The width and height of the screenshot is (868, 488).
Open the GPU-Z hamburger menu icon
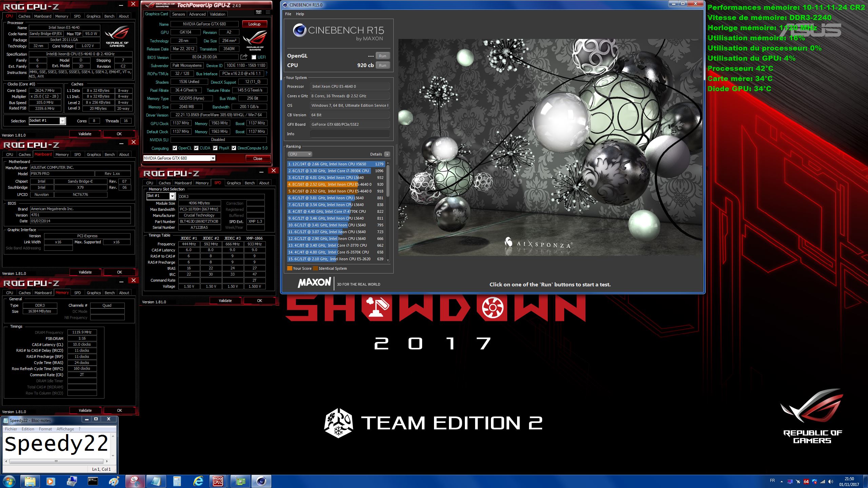click(x=268, y=13)
